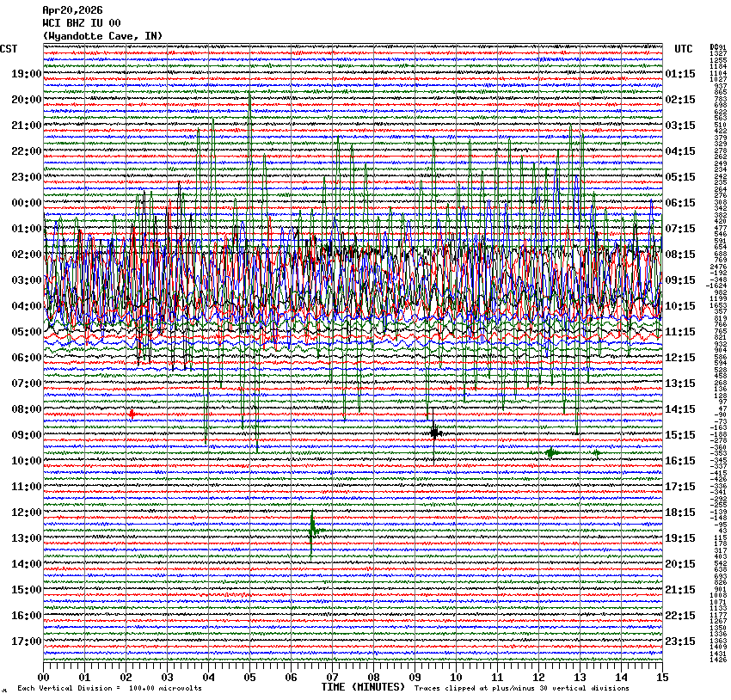
Task: Click the 01:15 UTC time label
Action: click(680, 74)
